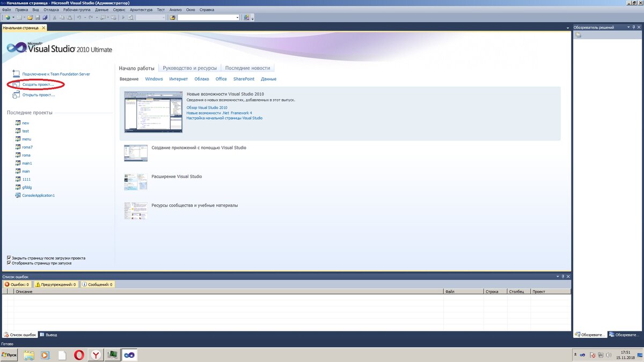The width and height of the screenshot is (644, 362).
Task: Open the solution configuration combo box
Action: click(x=151, y=17)
